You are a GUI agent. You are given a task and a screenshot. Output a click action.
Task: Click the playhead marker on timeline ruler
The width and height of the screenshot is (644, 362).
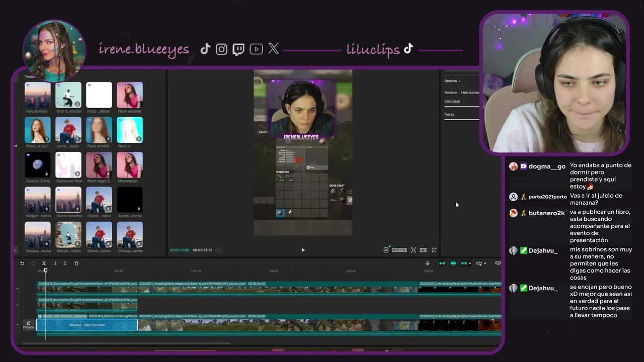click(45, 270)
